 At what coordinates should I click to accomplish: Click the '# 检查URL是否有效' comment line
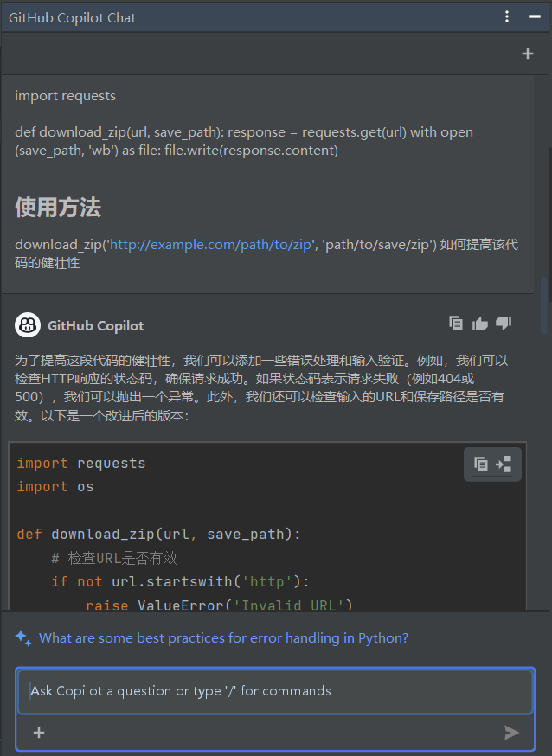pos(114,558)
